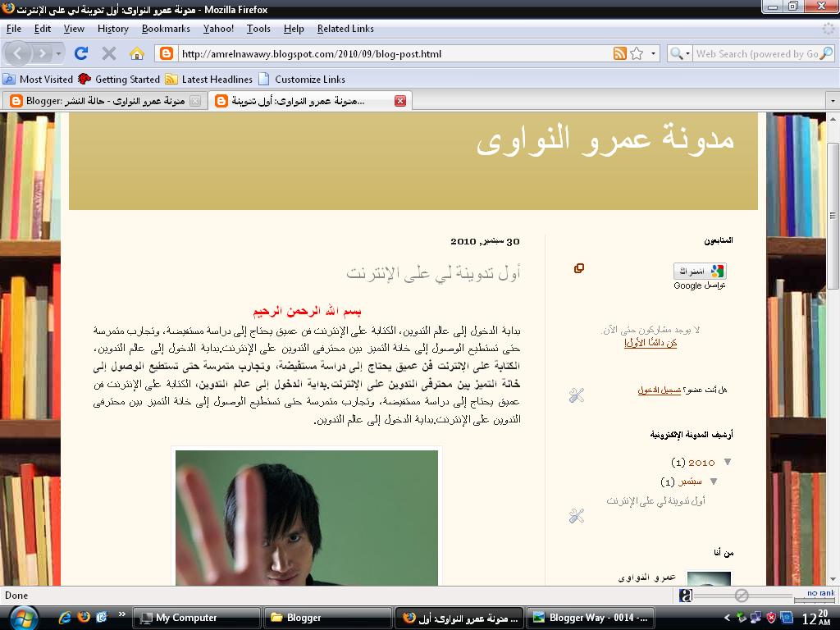Image resolution: width=840 pixels, height=630 pixels.
Task: Open the back/forward history dropdown arrow
Action: (x=58, y=53)
